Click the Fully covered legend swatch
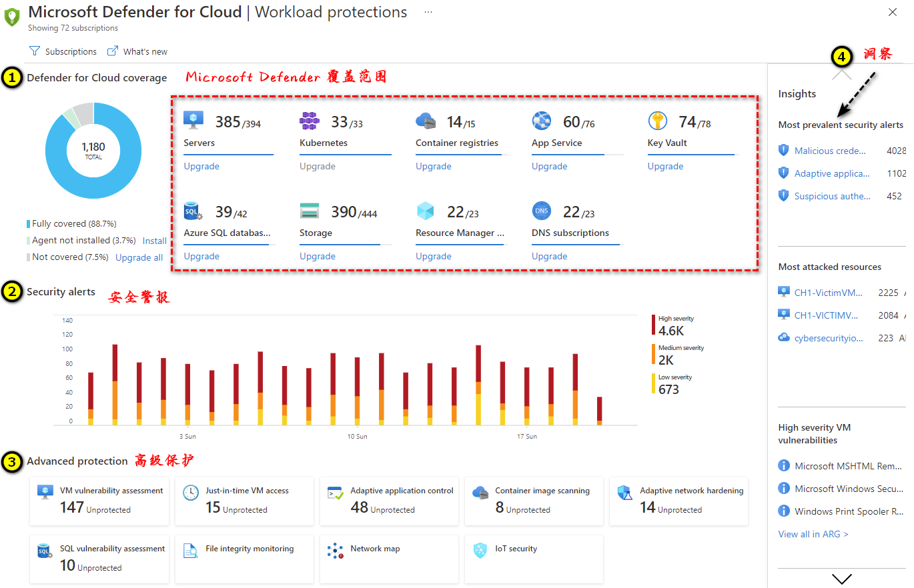914x588 pixels. [x=28, y=224]
